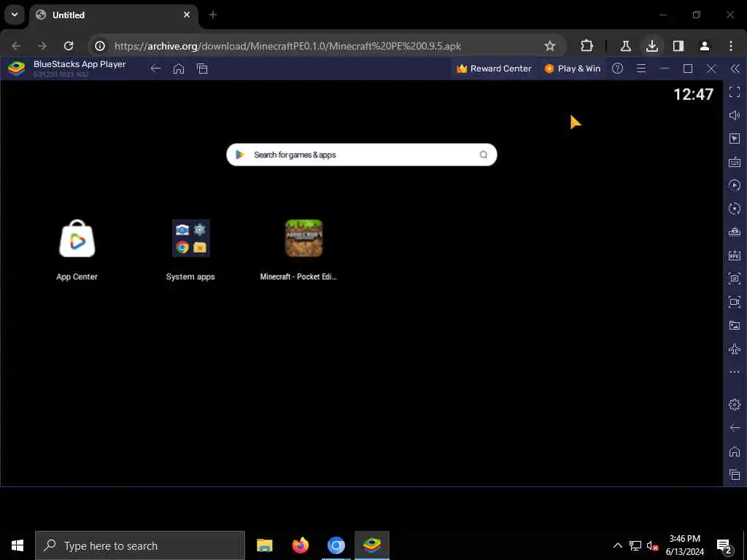Click BlueStacks top bar back arrow
Screen dimensions: 747x560
click(156, 69)
